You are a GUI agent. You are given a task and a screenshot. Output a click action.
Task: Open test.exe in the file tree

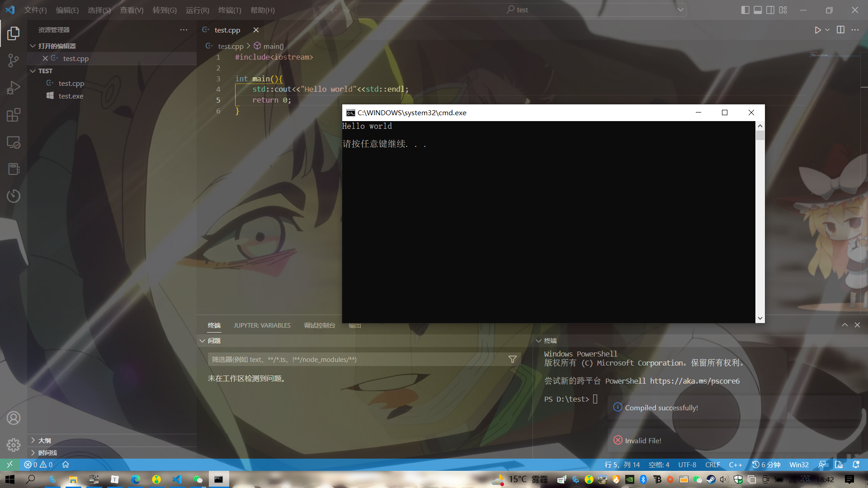coord(112,96)
